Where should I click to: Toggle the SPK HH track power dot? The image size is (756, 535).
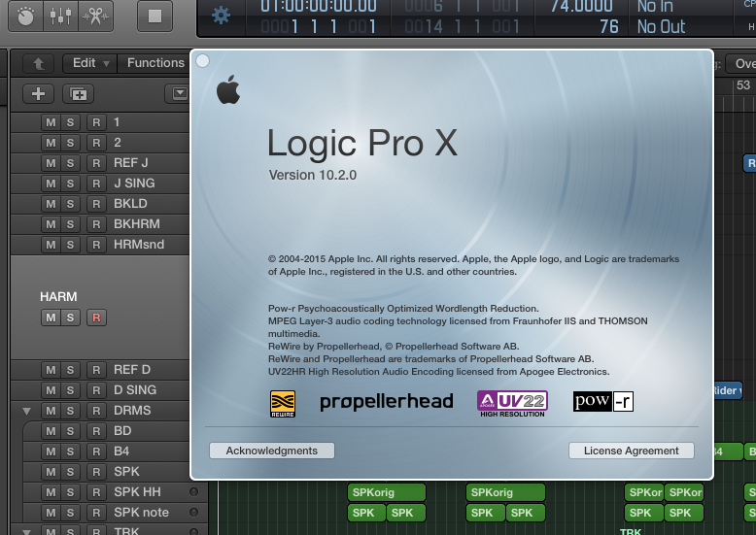pyautogui.click(x=193, y=492)
